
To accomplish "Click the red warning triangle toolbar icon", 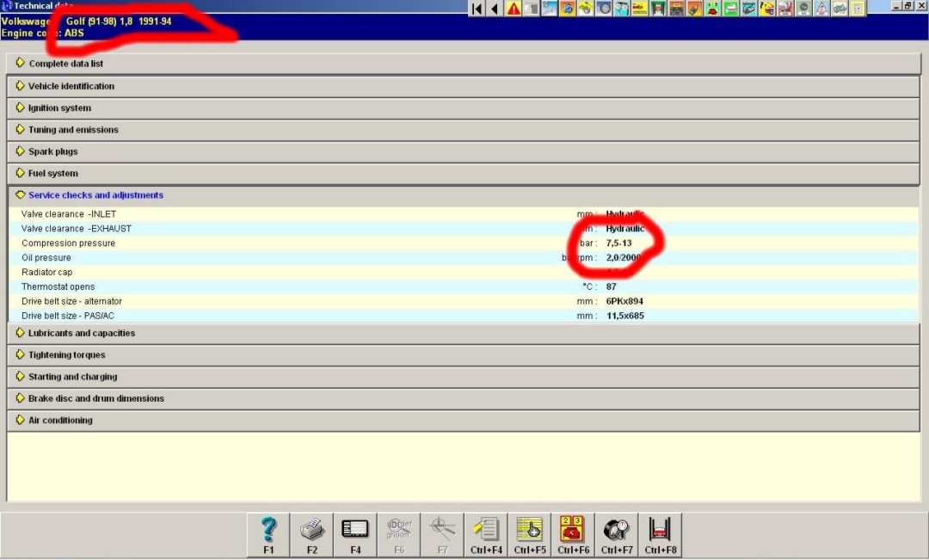I will point(514,9).
